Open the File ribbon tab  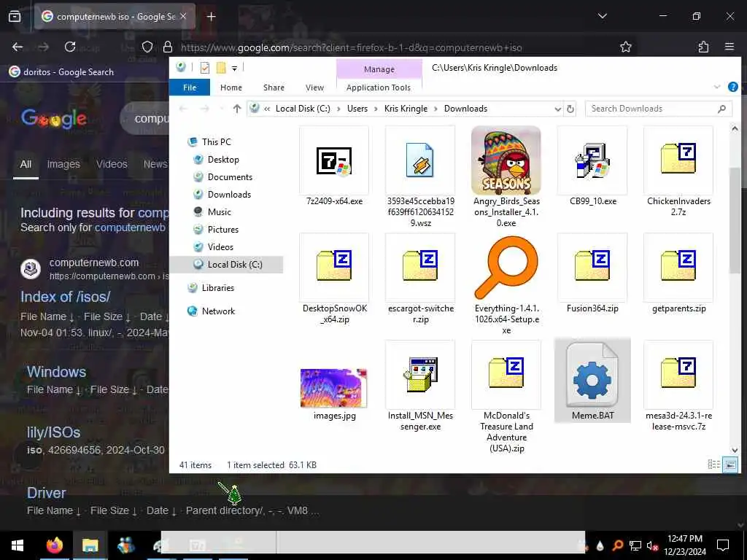(x=190, y=87)
